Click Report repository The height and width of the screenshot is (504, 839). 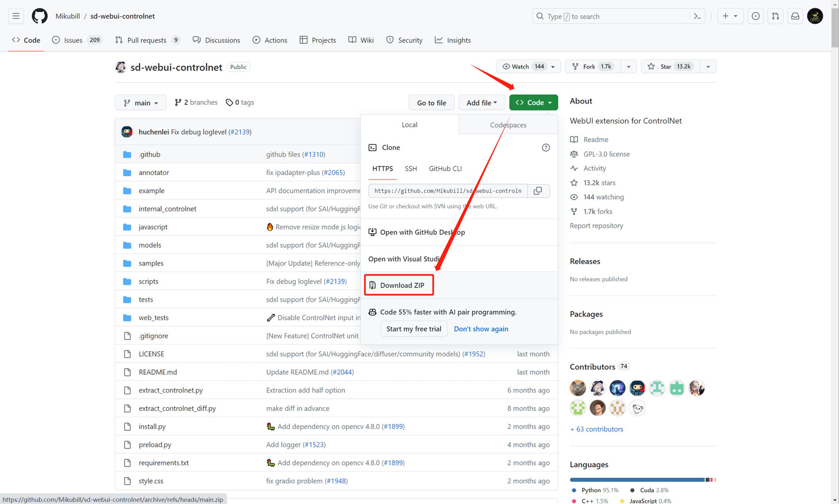pos(596,226)
